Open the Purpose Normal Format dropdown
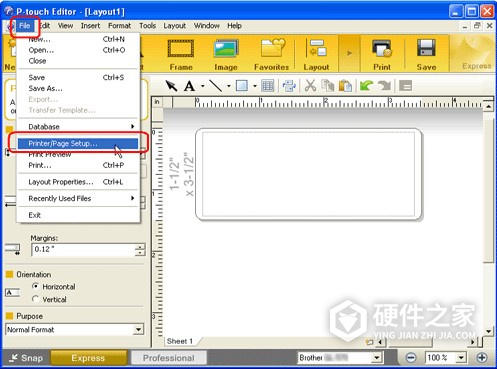This screenshot has width=497, height=369. click(x=138, y=330)
